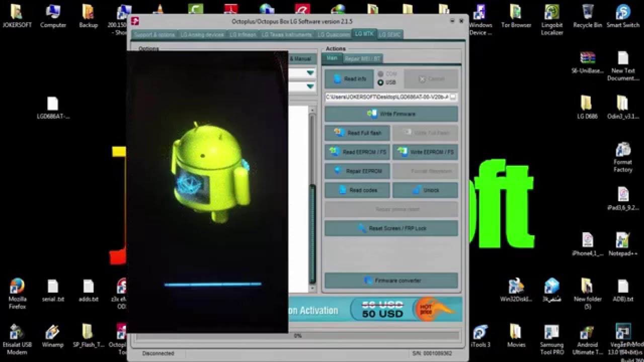Launch Tor Browser from desktop
The width and height of the screenshot is (644, 362).
point(516,15)
